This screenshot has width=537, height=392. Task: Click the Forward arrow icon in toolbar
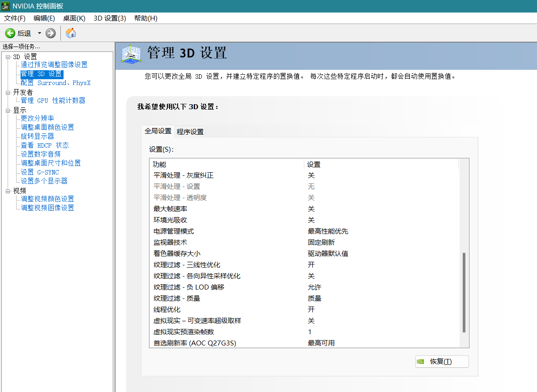[51, 33]
